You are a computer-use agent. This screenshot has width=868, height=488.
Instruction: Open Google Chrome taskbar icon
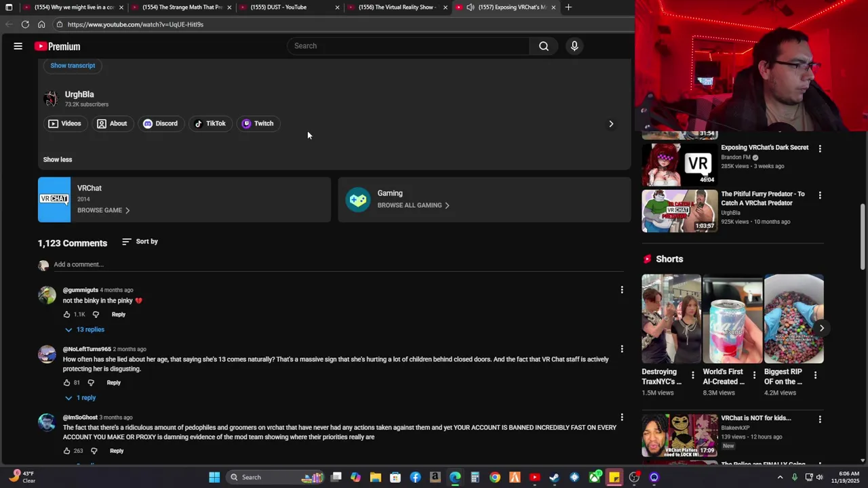[x=495, y=477]
